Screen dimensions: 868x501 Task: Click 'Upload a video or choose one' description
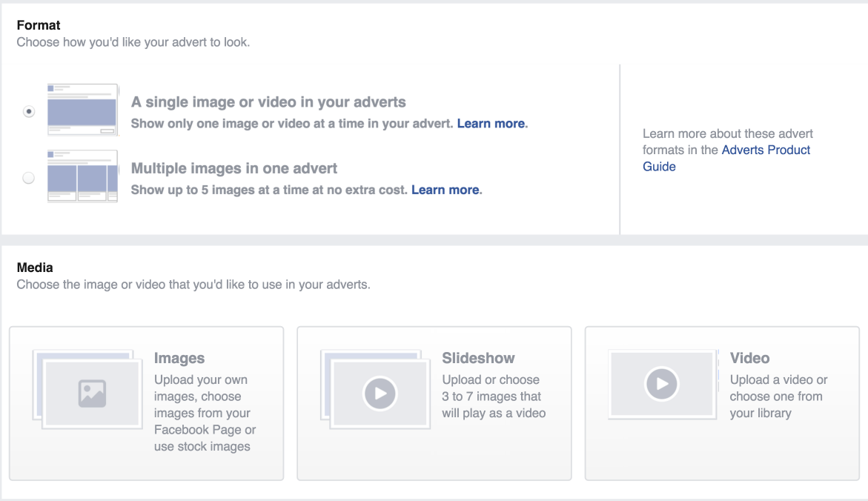[x=778, y=397]
